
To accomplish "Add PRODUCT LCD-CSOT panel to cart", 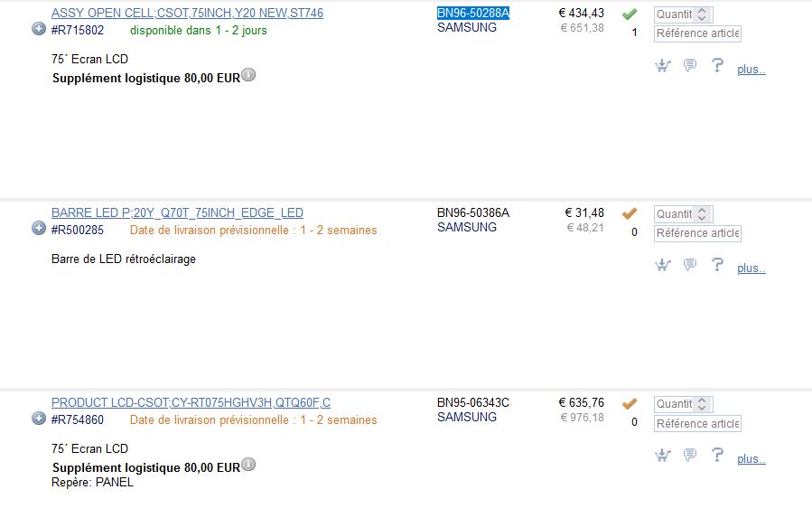I will click(x=663, y=455).
